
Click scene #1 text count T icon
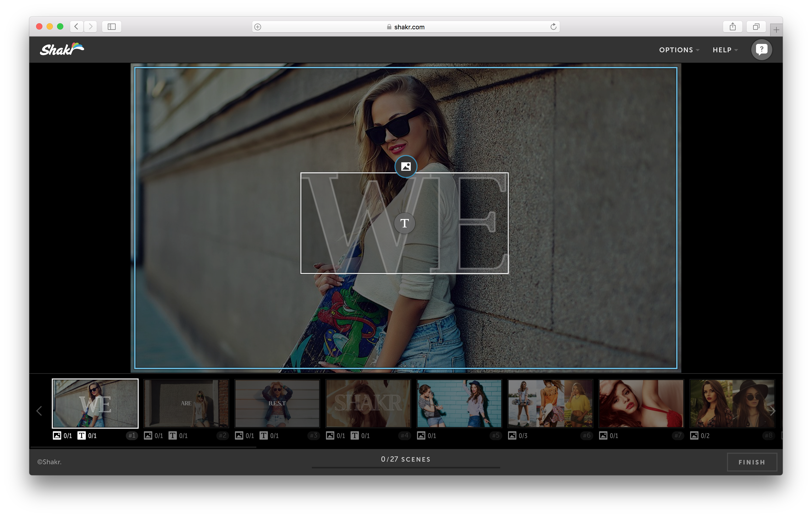click(x=82, y=435)
